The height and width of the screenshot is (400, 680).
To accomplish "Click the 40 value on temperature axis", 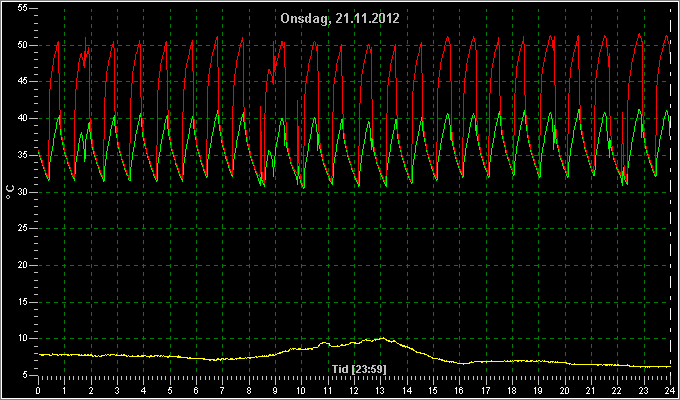I will [23, 118].
